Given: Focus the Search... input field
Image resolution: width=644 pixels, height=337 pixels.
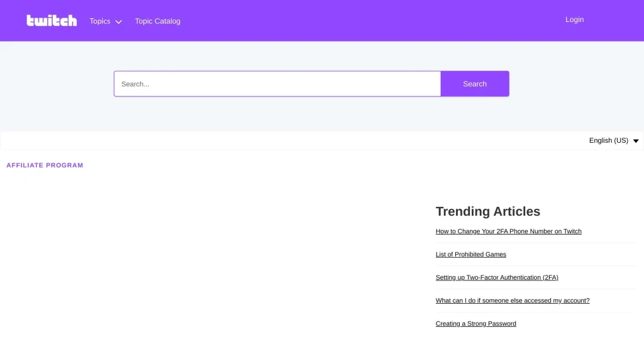Looking at the screenshot, I should click(277, 84).
